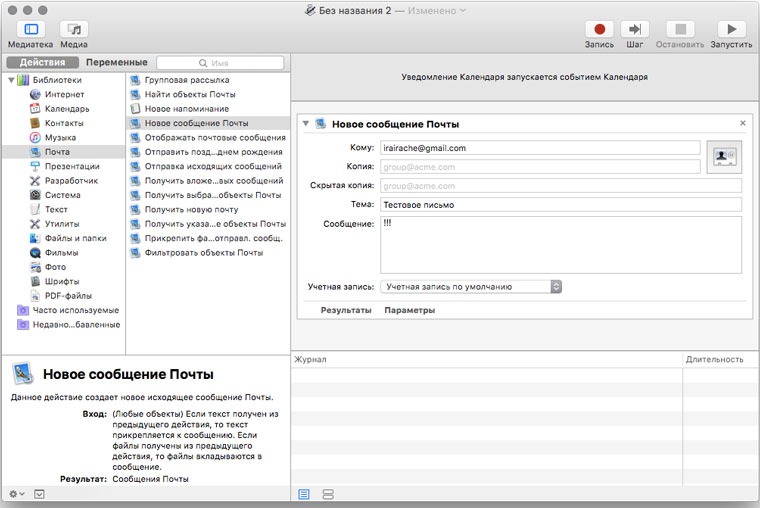Click the Сообщение message text area
Viewport: 760px width, 508px height.
click(x=561, y=245)
